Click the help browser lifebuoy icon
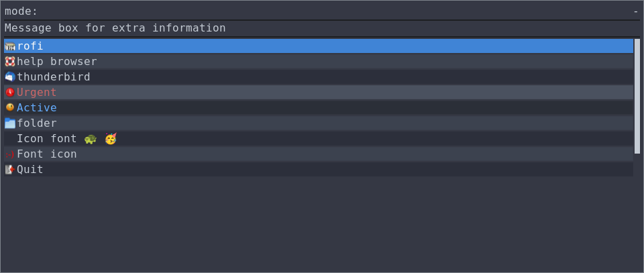The width and height of the screenshot is (644, 273). click(x=10, y=62)
